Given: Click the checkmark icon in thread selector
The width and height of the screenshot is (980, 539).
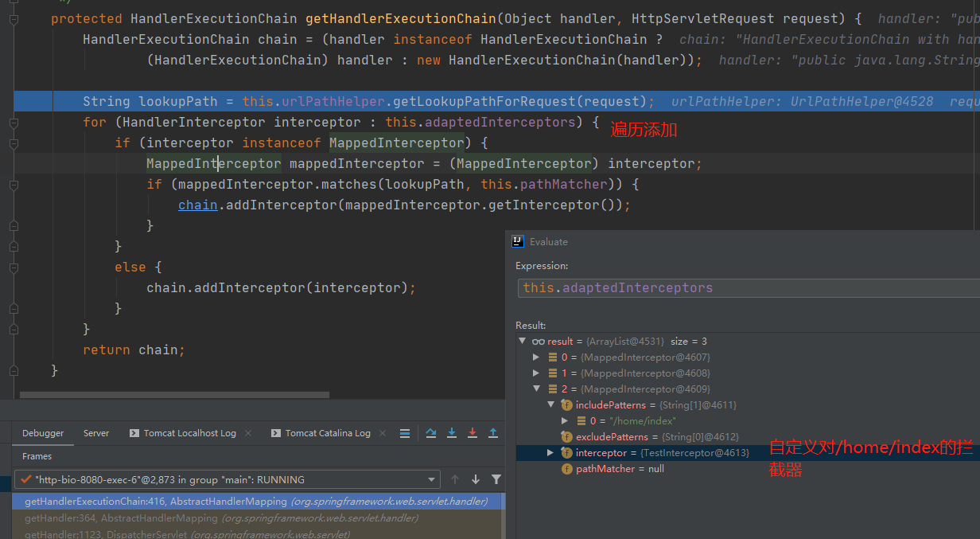Looking at the screenshot, I should point(26,479).
